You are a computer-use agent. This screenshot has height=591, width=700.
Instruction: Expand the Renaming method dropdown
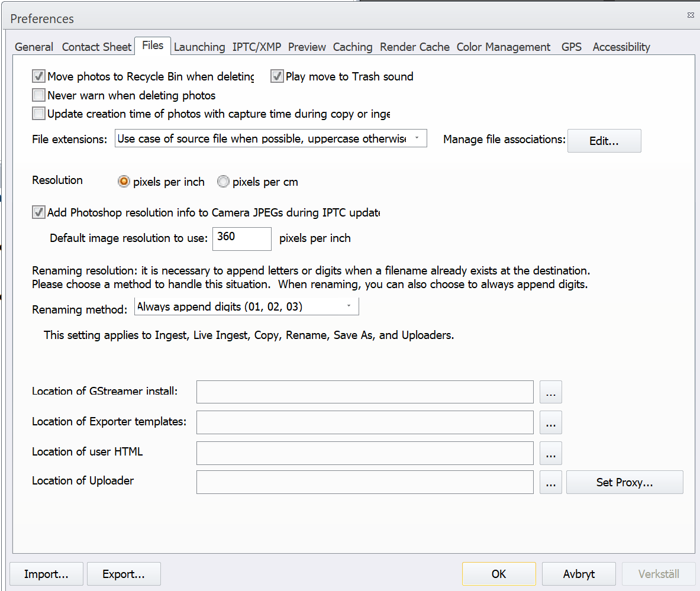coord(246,306)
